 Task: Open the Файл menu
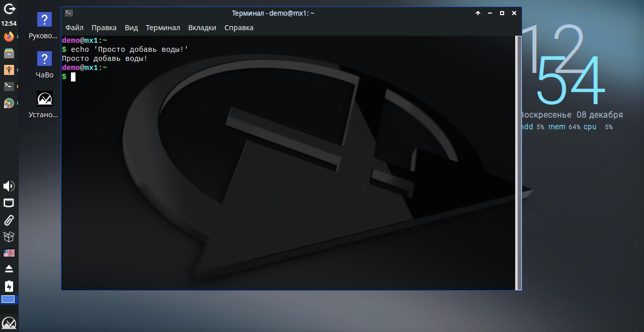74,28
